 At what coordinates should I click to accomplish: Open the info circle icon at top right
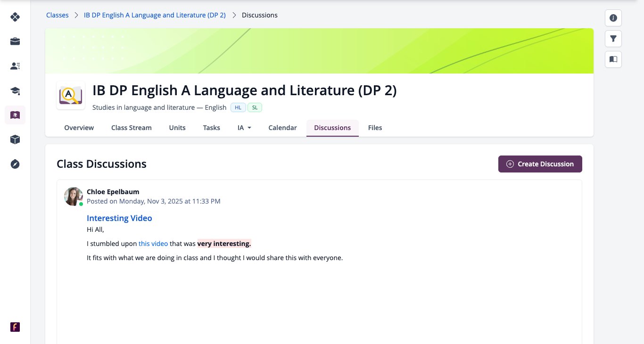coord(613,18)
